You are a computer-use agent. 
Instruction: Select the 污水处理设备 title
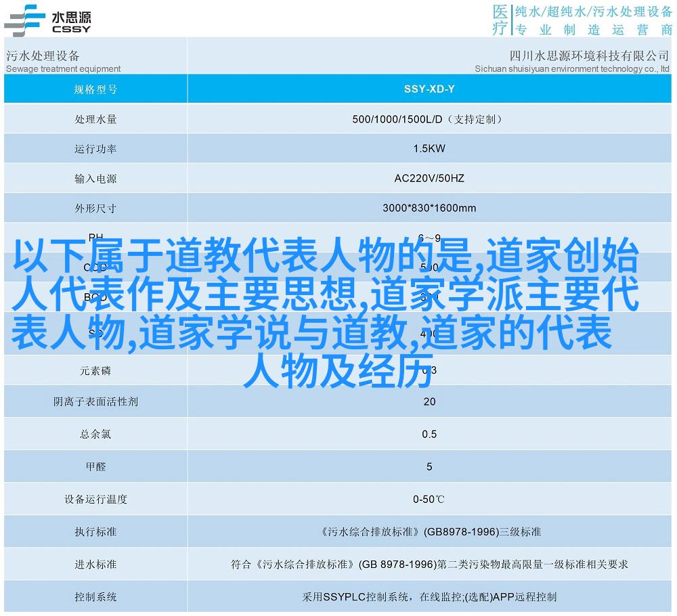[43, 56]
